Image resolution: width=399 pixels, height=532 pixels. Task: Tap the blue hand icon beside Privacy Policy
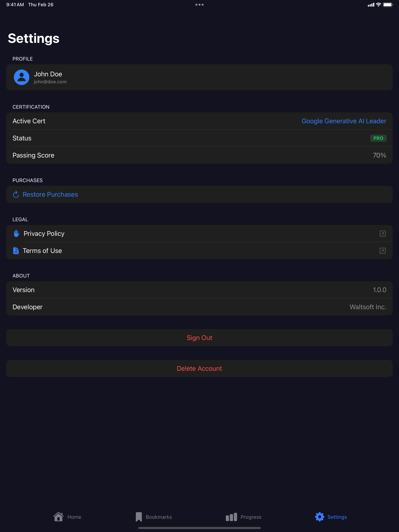pyautogui.click(x=16, y=233)
